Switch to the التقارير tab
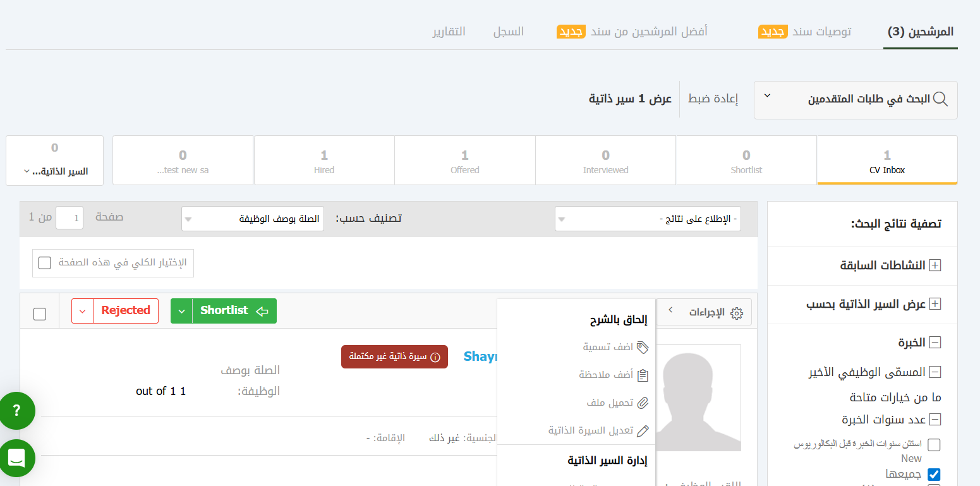 tap(449, 31)
